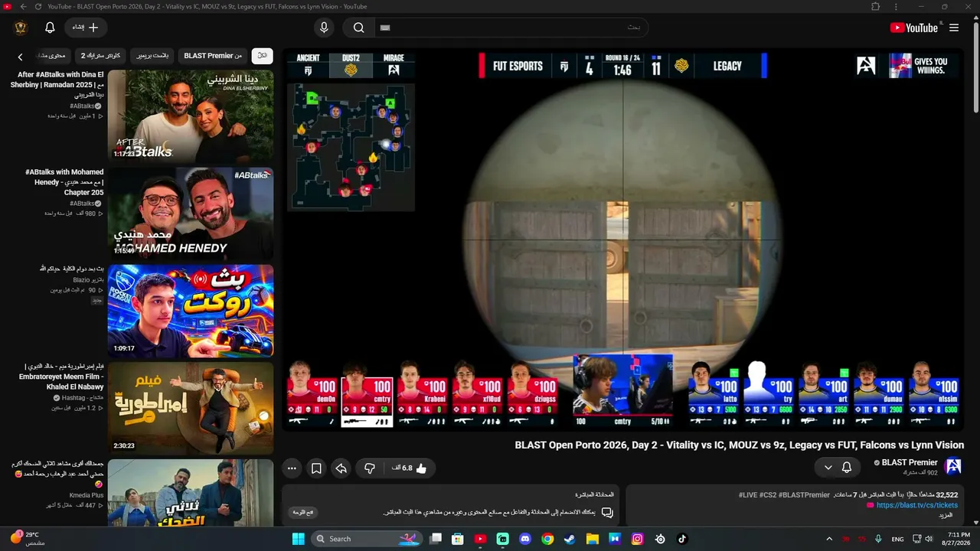Start a voice search with the microphone
The image size is (980, 551).
pos(324,28)
